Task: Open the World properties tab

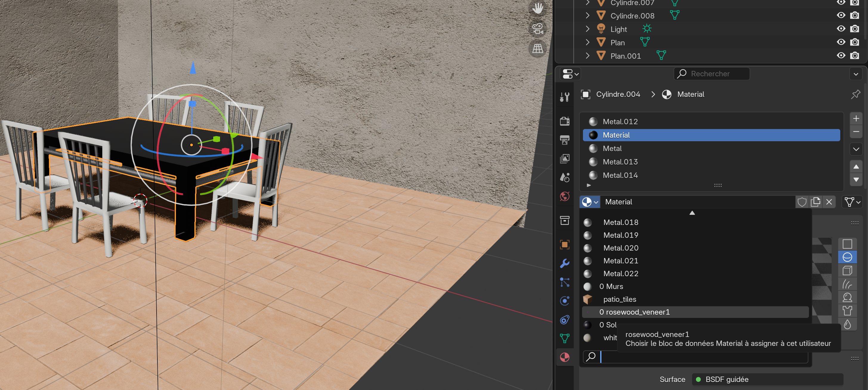Action: point(564,196)
